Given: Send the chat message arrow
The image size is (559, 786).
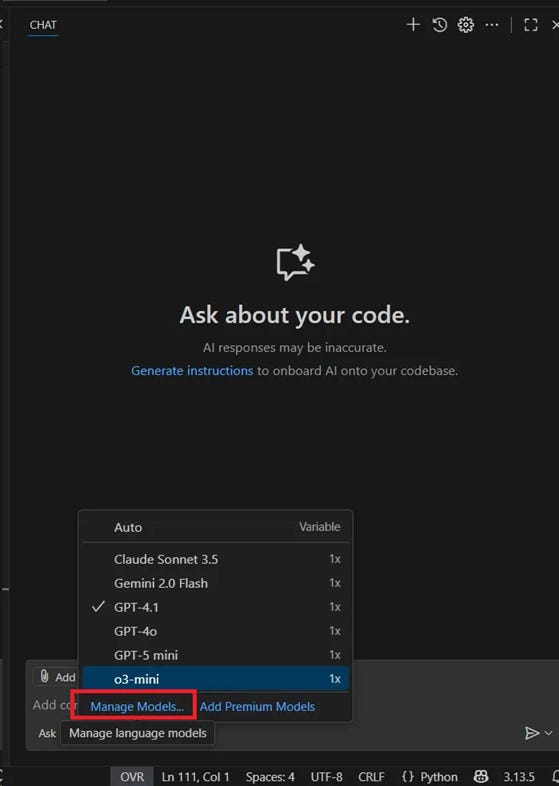Looking at the screenshot, I should tap(531, 733).
